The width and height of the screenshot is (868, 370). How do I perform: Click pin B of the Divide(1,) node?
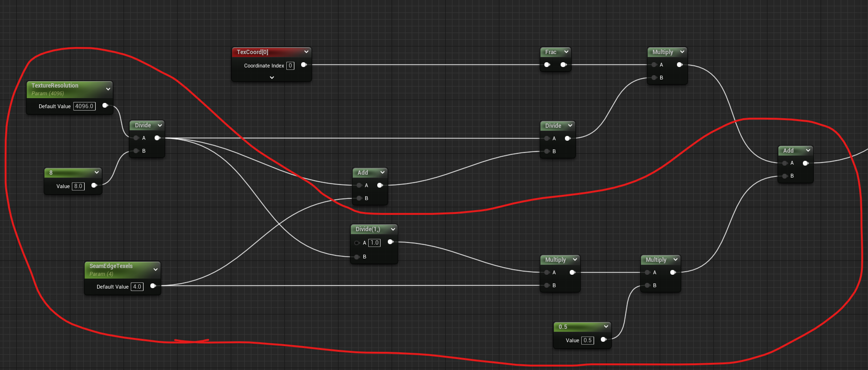click(x=357, y=257)
